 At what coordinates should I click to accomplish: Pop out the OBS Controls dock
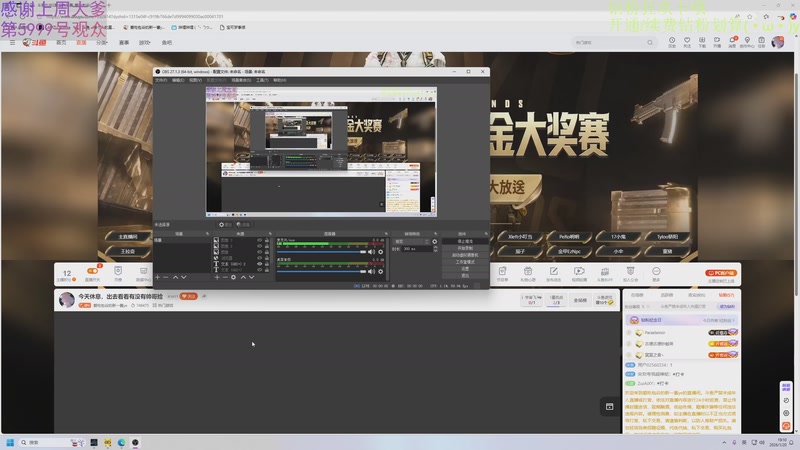click(x=486, y=234)
